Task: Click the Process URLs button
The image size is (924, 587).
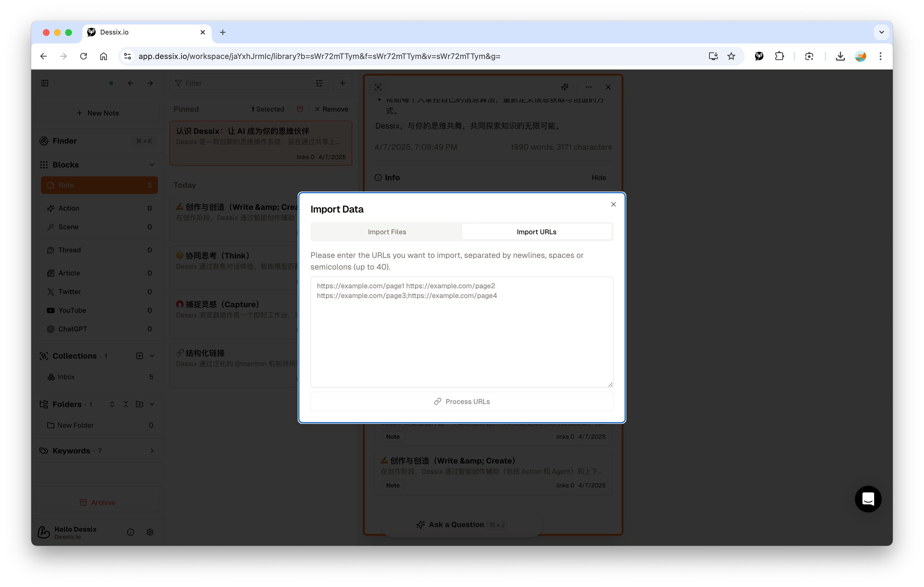Action: pyautogui.click(x=462, y=401)
